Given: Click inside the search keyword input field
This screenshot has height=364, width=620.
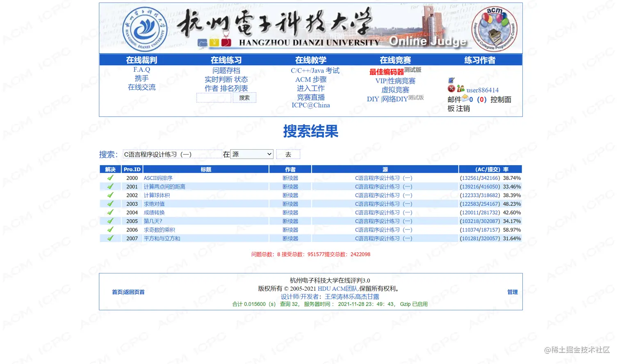Looking at the screenshot, I should (x=172, y=154).
